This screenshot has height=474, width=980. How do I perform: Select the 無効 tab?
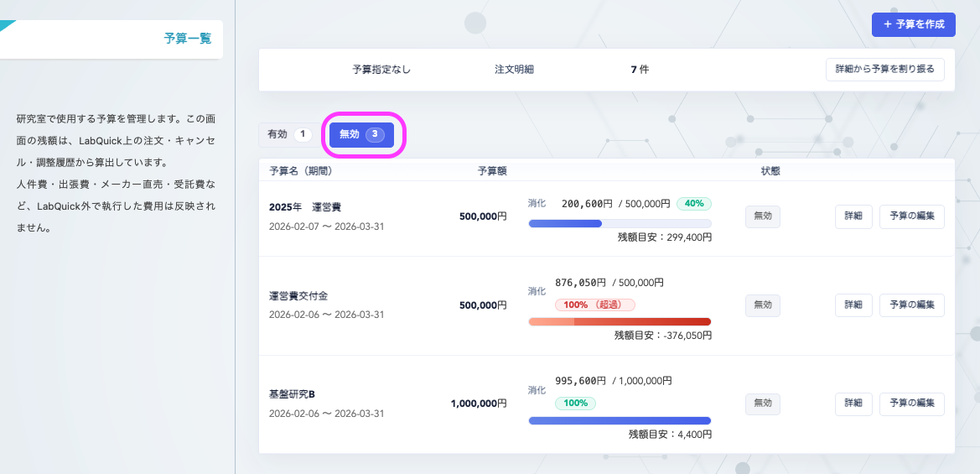click(361, 134)
